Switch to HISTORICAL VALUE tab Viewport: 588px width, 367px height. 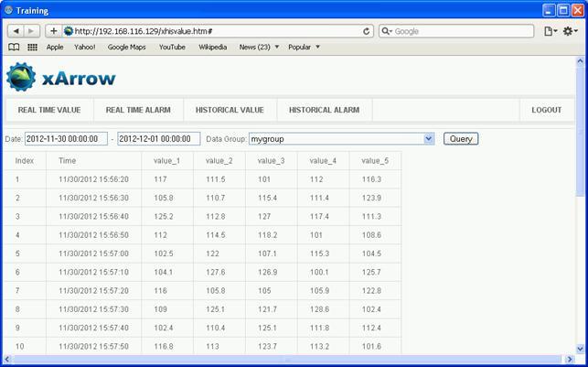(230, 110)
